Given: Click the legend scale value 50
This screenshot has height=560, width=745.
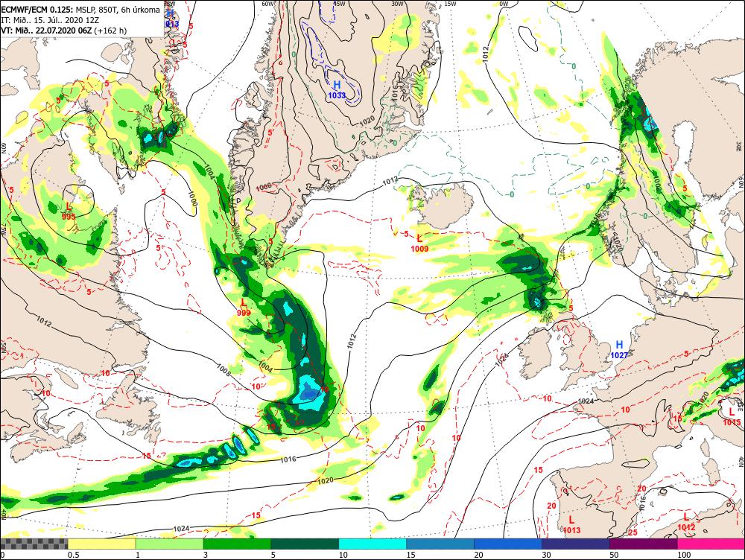Looking at the screenshot, I should [615, 555].
